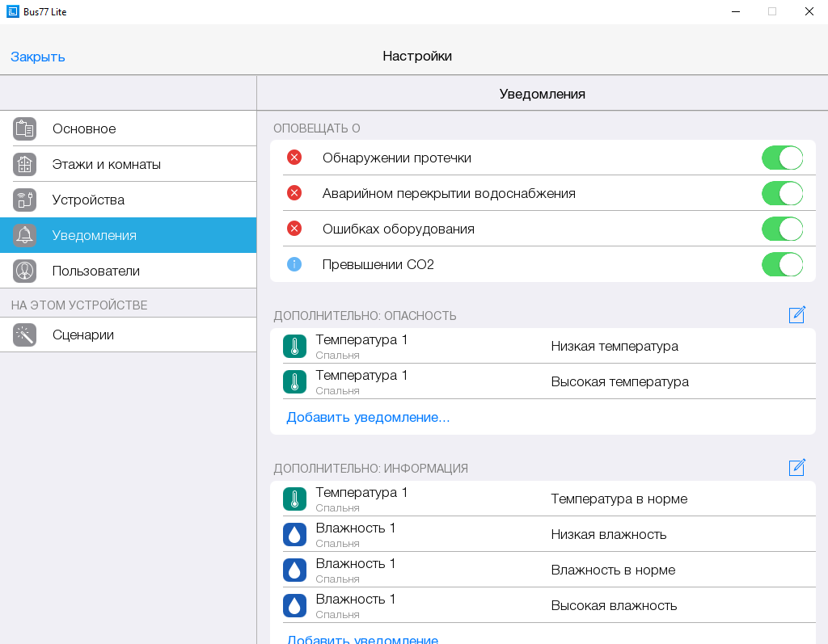Select Уведомления in the sidebar
Image resolution: width=828 pixels, height=644 pixels.
pos(94,235)
